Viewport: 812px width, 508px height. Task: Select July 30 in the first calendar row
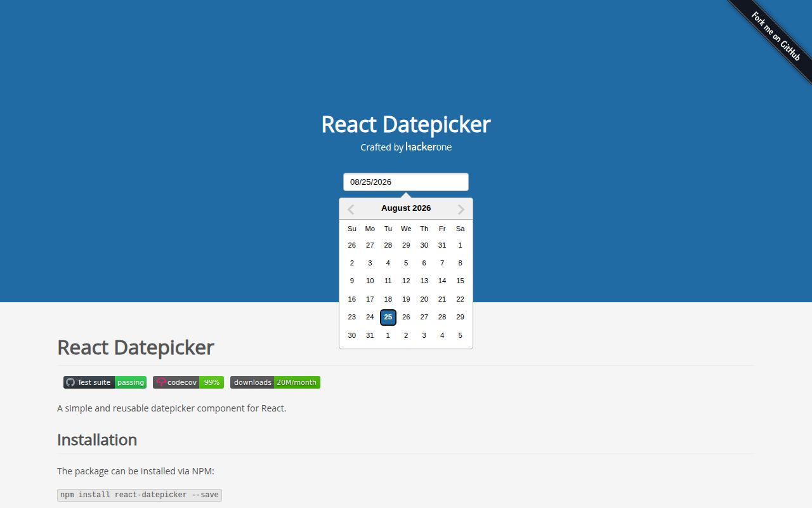pyautogui.click(x=424, y=245)
